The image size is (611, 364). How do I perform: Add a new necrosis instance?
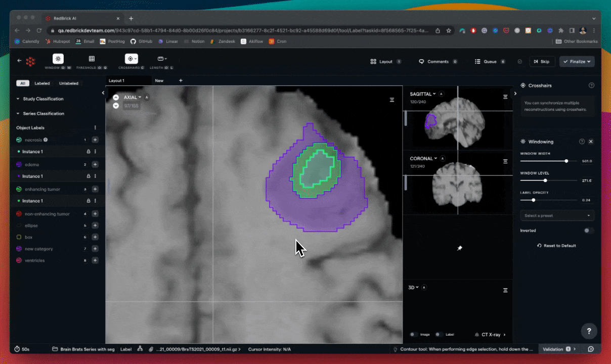[x=95, y=140]
